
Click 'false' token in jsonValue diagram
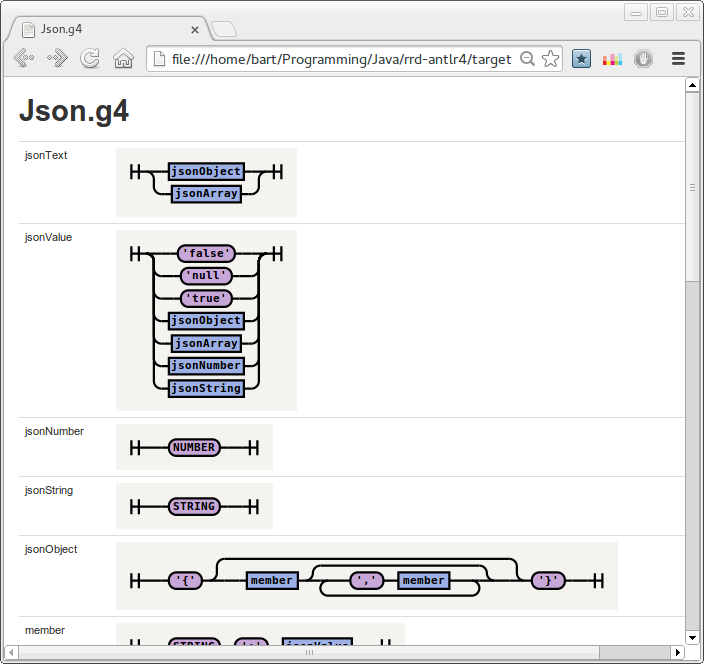point(206,254)
